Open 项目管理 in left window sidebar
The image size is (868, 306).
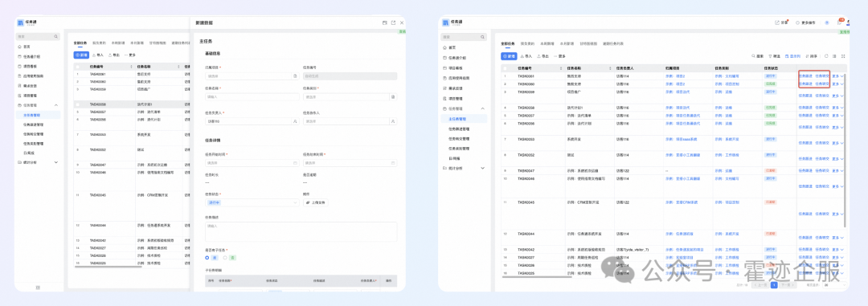pyautogui.click(x=30, y=96)
